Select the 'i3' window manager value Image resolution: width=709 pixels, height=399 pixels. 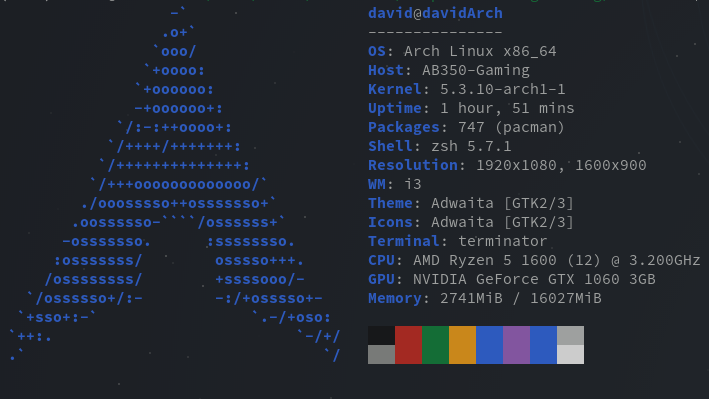[x=413, y=184]
